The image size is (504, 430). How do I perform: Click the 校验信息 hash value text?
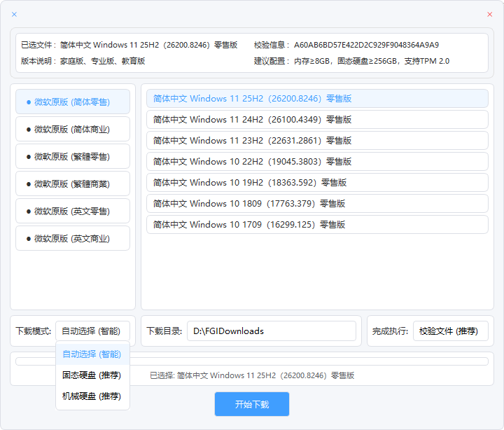366,45
